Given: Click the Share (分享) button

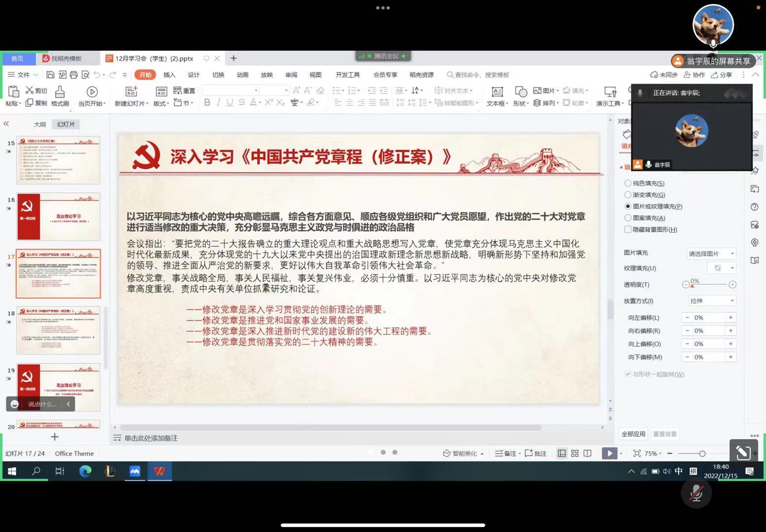Looking at the screenshot, I should click(x=722, y=75).
